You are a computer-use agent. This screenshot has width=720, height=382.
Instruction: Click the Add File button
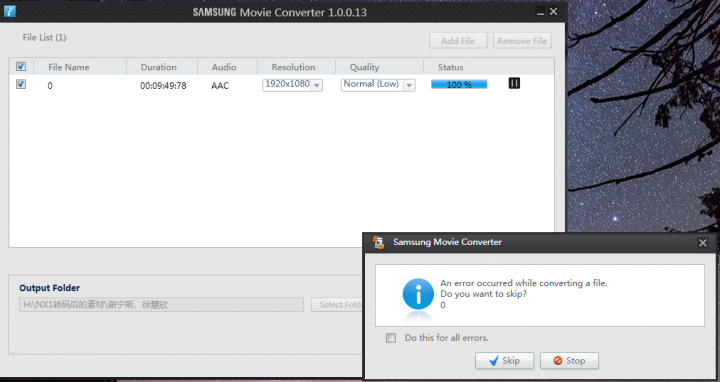[458, 41]
